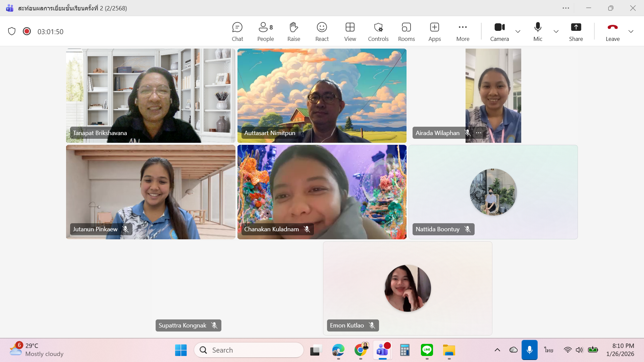Open Airada Wilaphan's more options

coord(479,133)
